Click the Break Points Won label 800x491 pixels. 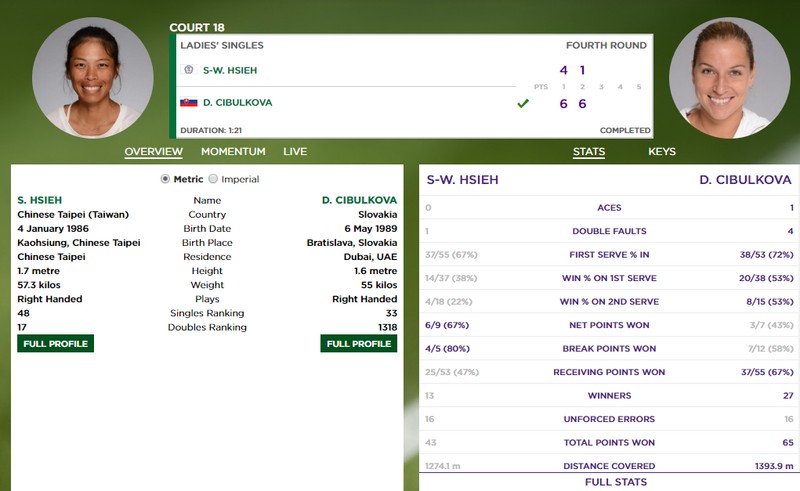609,349
